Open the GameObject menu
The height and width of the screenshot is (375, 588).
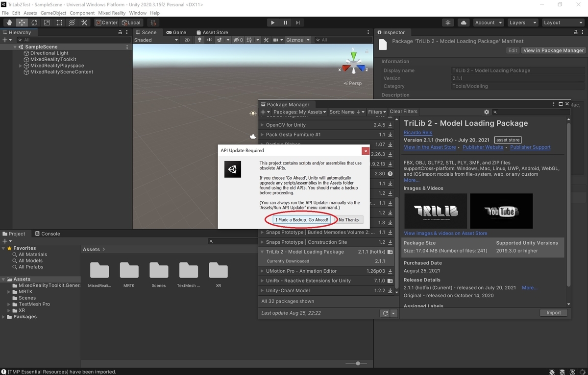pos(53,13)
